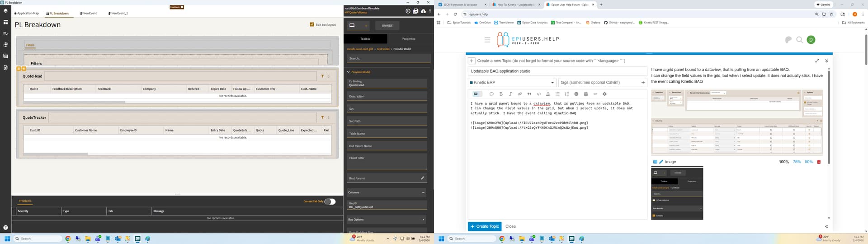868x244 pixels.
Task: Click the Close link beside Create Topic
Action: [x=510, y=226]
